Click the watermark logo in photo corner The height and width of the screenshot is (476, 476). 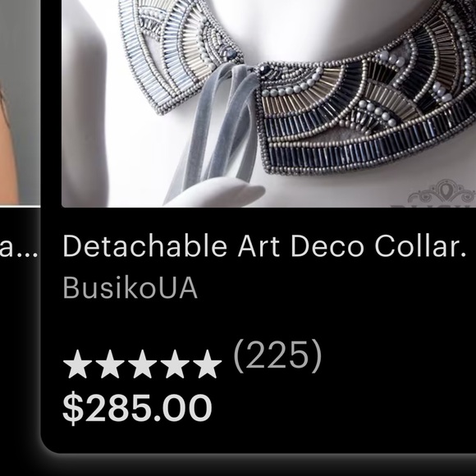click(x=442, y=194)
